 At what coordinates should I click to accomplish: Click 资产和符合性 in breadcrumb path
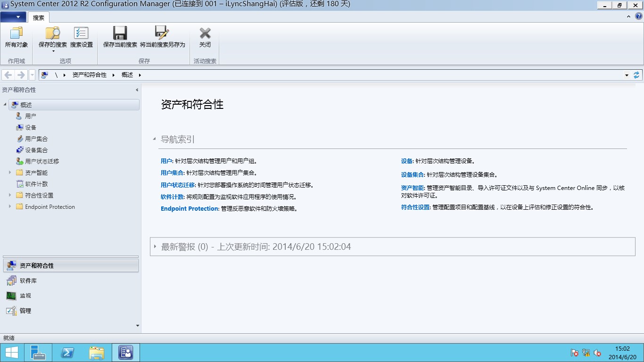pos(90,75)
